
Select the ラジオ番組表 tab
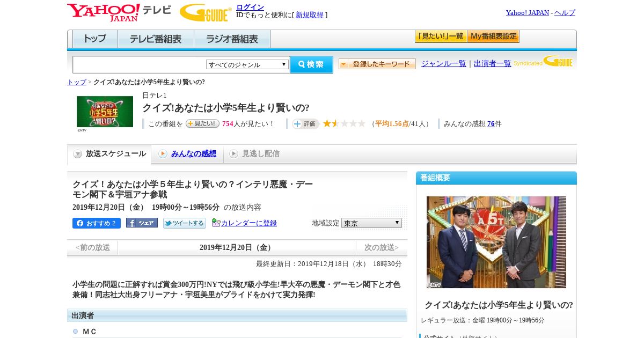(232, 39)
